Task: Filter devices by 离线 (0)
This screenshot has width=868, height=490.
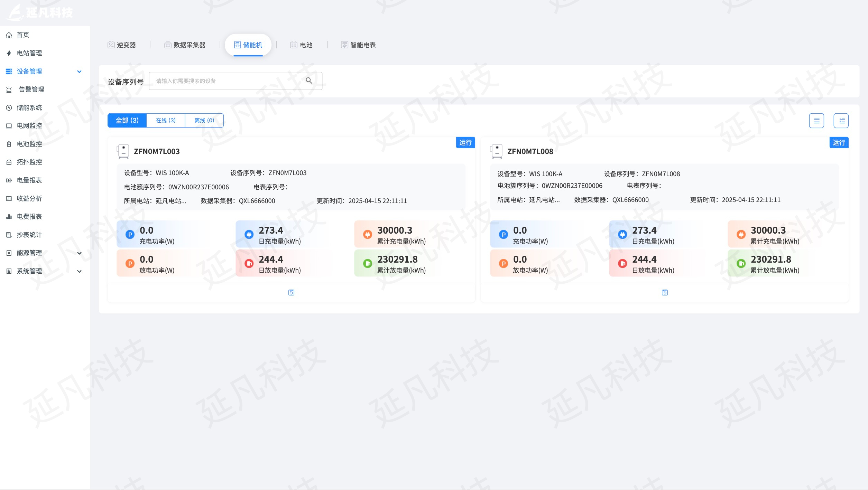Action: pyautogui.click(x=204, y=120)
